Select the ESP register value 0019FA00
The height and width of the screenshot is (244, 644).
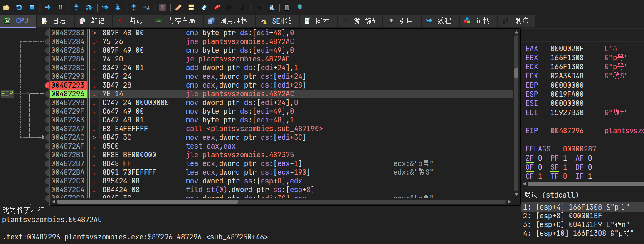tap(567, 94)
